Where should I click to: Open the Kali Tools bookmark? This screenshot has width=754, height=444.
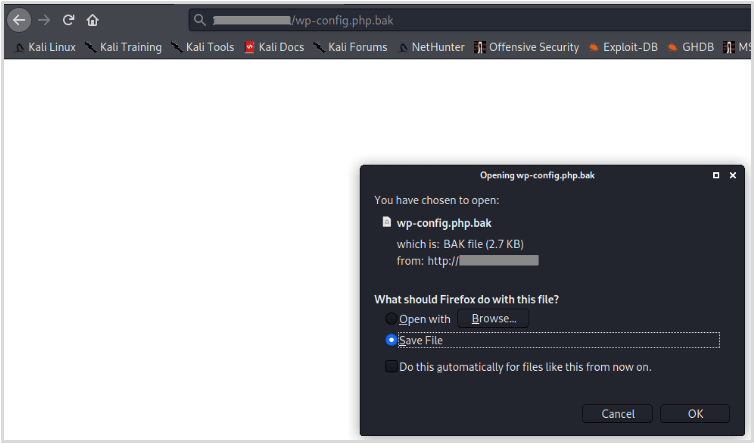tap(203, 47)
